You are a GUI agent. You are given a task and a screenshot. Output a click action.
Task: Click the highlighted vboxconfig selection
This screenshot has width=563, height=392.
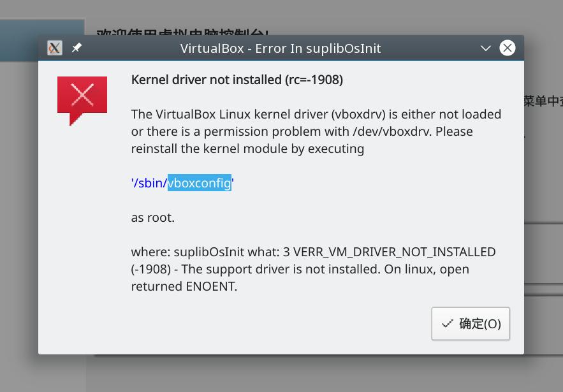(x=199, y=183)
